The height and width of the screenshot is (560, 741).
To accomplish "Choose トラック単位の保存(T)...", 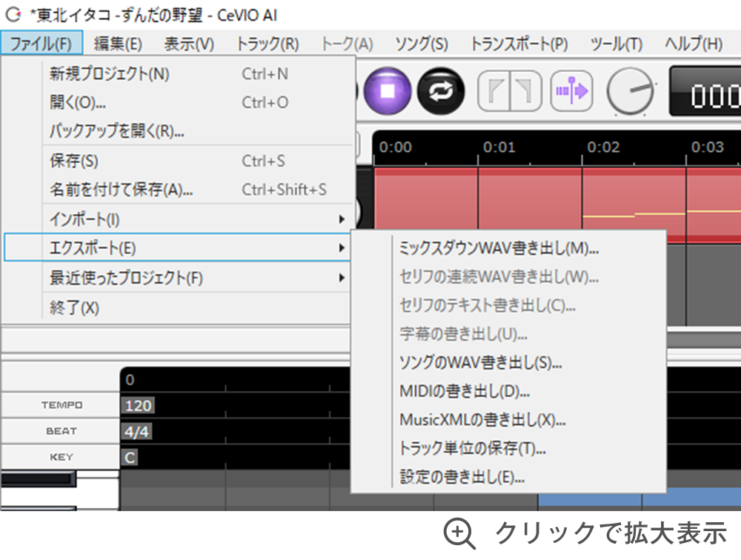I will 508,448.
